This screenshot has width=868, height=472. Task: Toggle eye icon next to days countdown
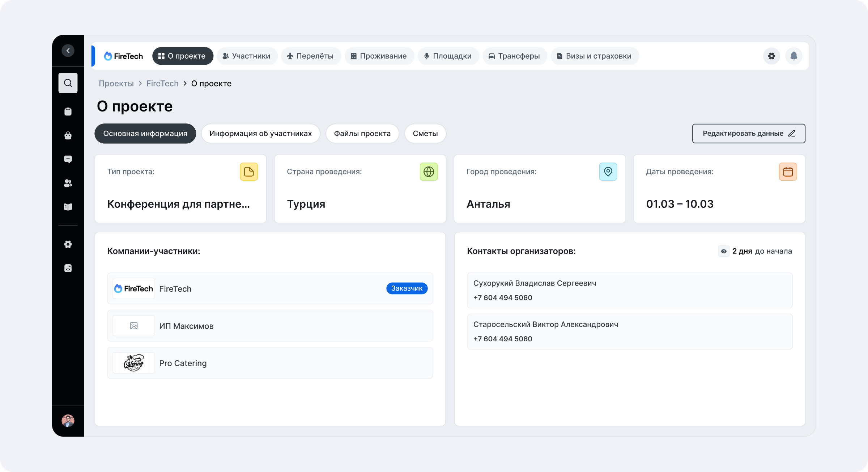tap(723, 251)
